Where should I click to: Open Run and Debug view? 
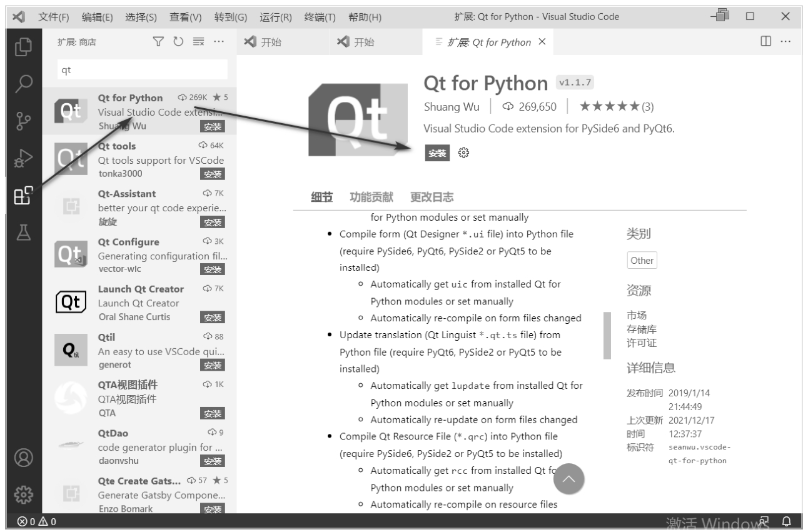(24, 158)
